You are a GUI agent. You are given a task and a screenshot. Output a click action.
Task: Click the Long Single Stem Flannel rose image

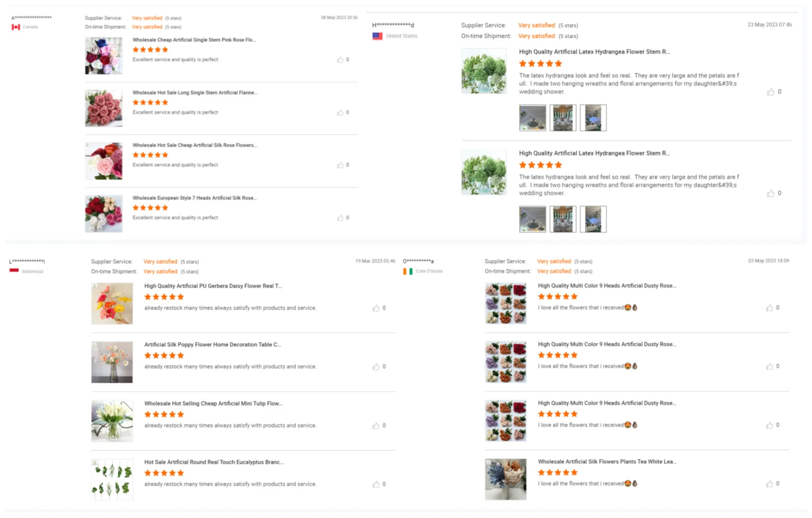click(x=104, y=108)
